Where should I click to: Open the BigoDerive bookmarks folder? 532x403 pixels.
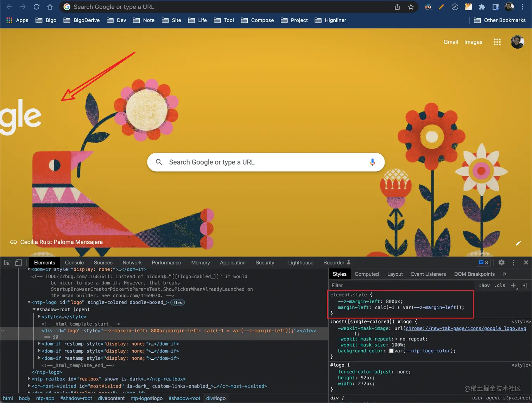[82, 20]
